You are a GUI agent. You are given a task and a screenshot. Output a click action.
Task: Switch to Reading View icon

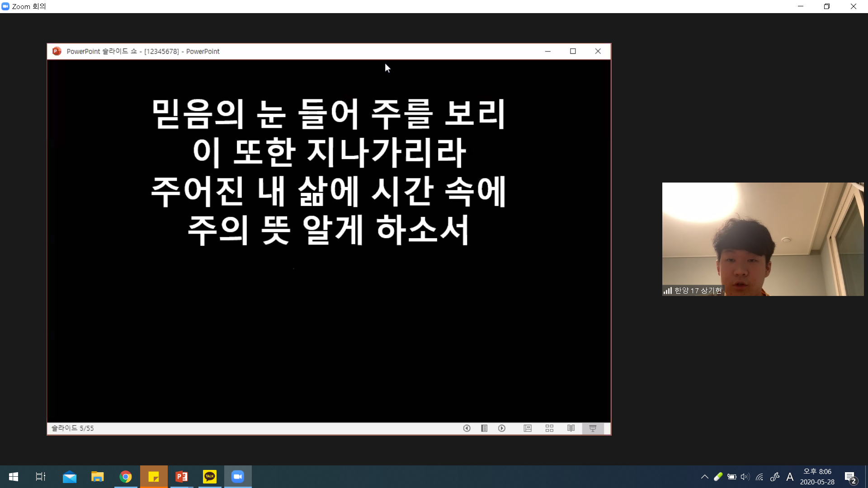point(571,428)
